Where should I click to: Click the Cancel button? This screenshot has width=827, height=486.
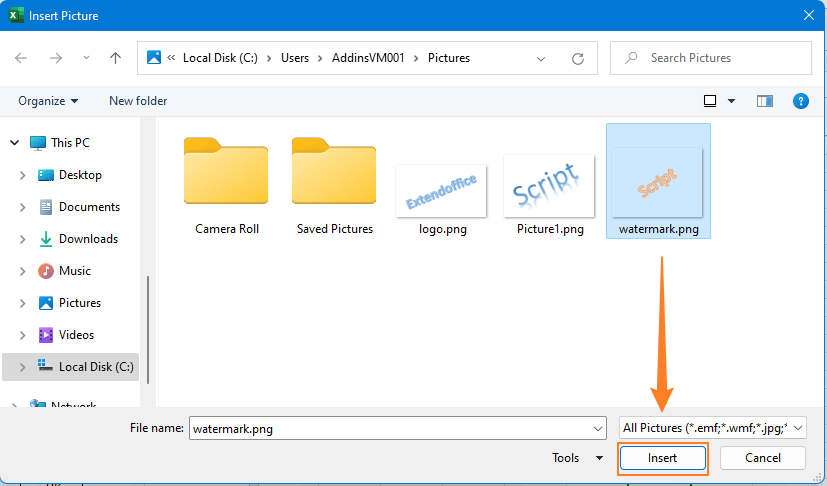click(763, 458)
